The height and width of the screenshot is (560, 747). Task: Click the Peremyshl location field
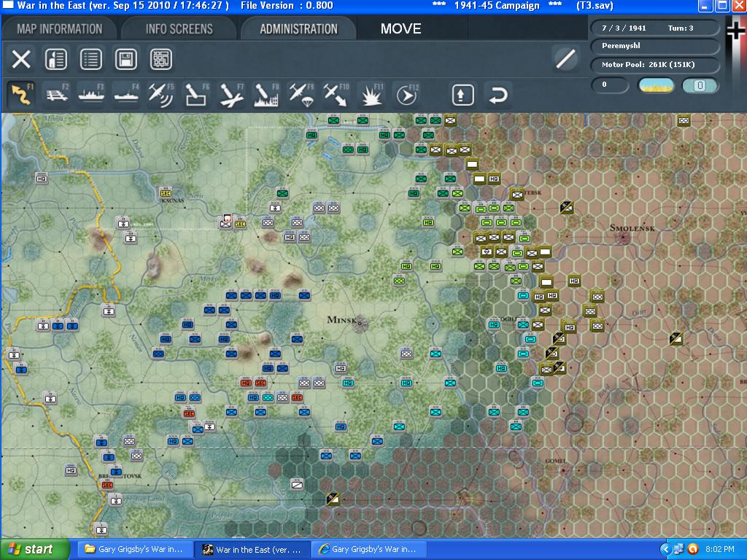click(654, 46)
